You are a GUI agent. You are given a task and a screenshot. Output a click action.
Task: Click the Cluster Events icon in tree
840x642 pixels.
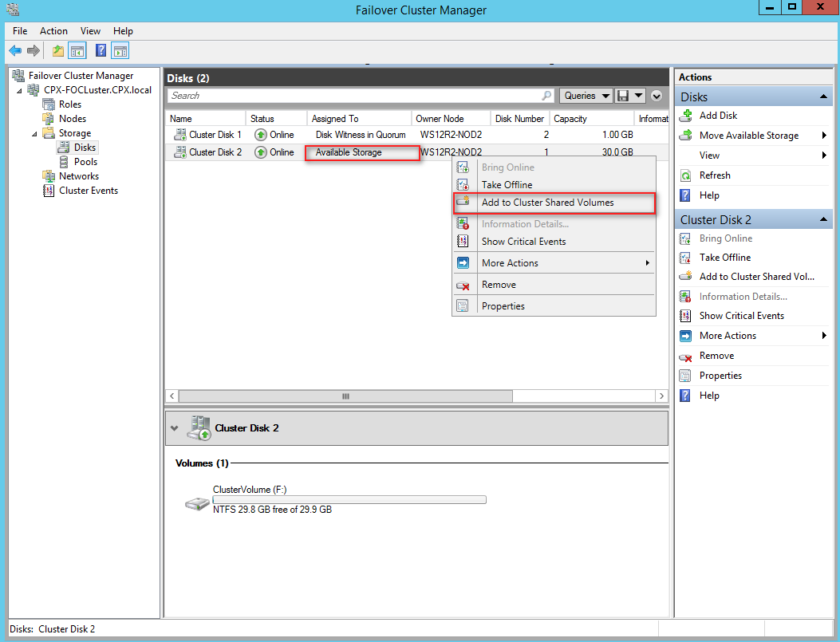(48, 191)
